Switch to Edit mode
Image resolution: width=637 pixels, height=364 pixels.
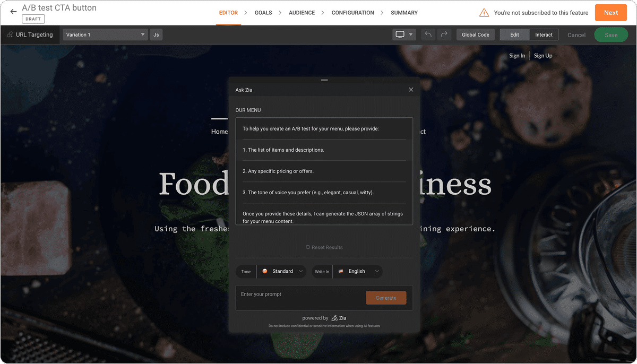[515, 34]
